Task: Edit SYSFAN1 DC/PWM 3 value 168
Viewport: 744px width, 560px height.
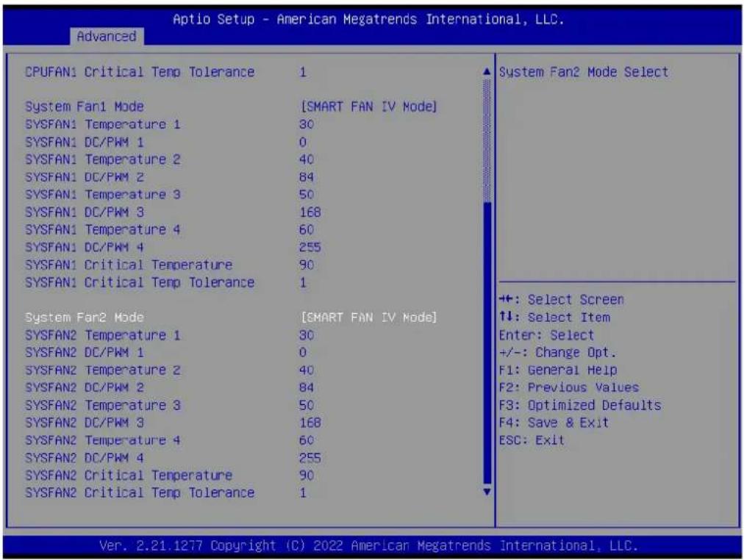Action: click(310, 212)
